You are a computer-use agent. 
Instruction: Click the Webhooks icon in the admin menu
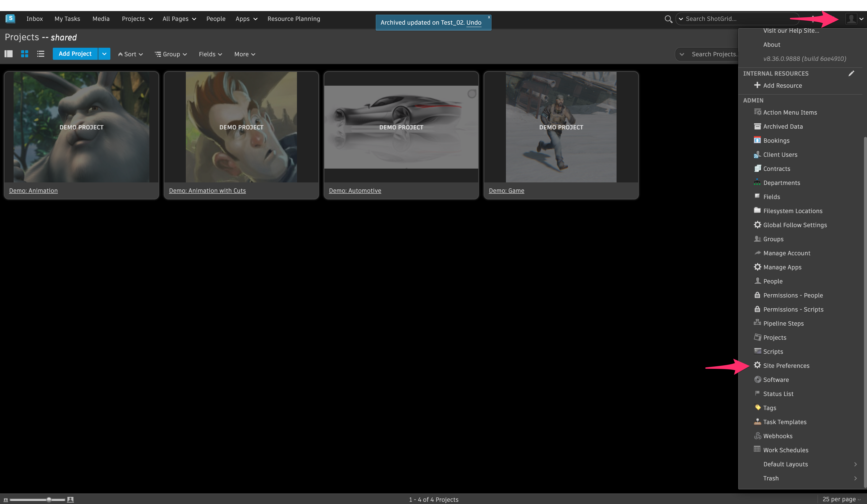[757, 436]
